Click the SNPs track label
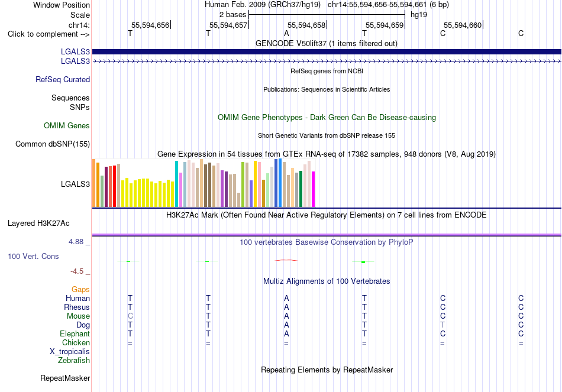This screenshot has height=392, width=562. click(80, 107)
